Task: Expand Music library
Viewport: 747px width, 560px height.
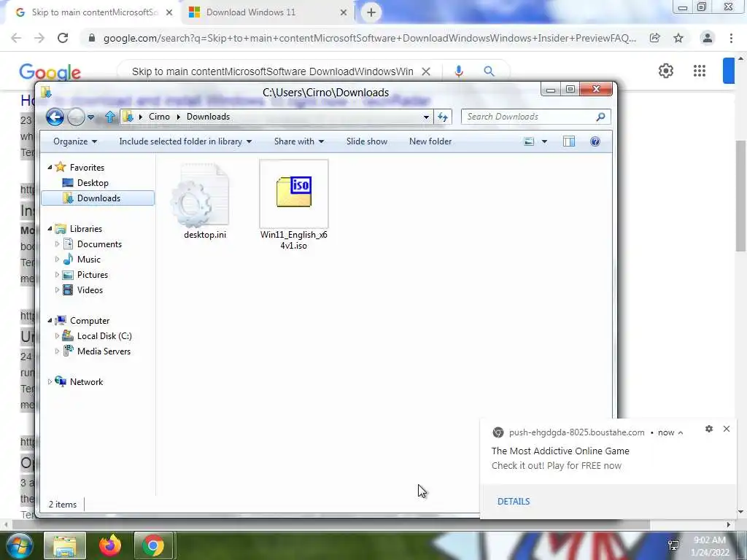Action: point(57,259)
